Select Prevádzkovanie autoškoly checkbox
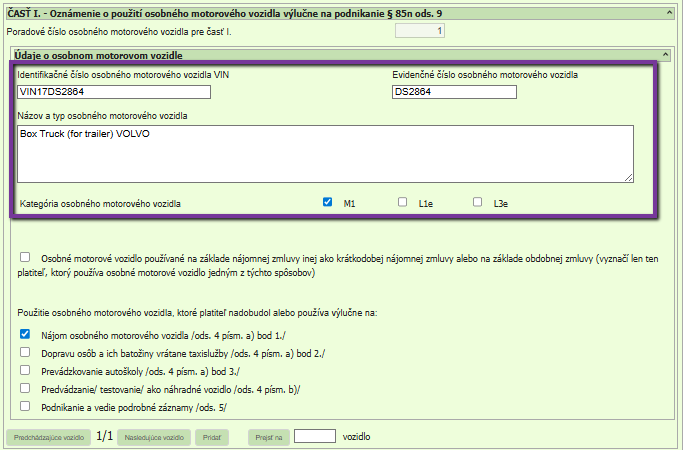Viewport: 684px width, 450px height. [25, 370]
